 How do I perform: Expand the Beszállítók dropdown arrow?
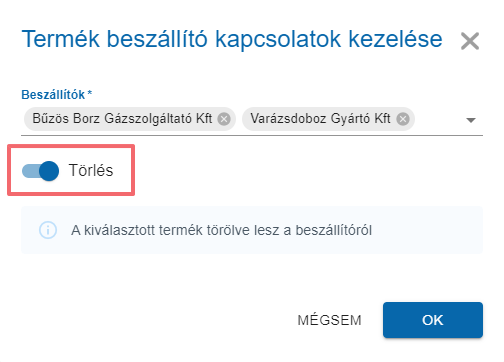[x=471, y=120]
